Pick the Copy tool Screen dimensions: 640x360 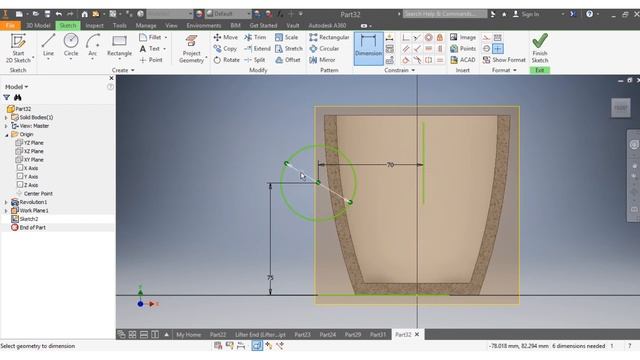tap(225, 49)
